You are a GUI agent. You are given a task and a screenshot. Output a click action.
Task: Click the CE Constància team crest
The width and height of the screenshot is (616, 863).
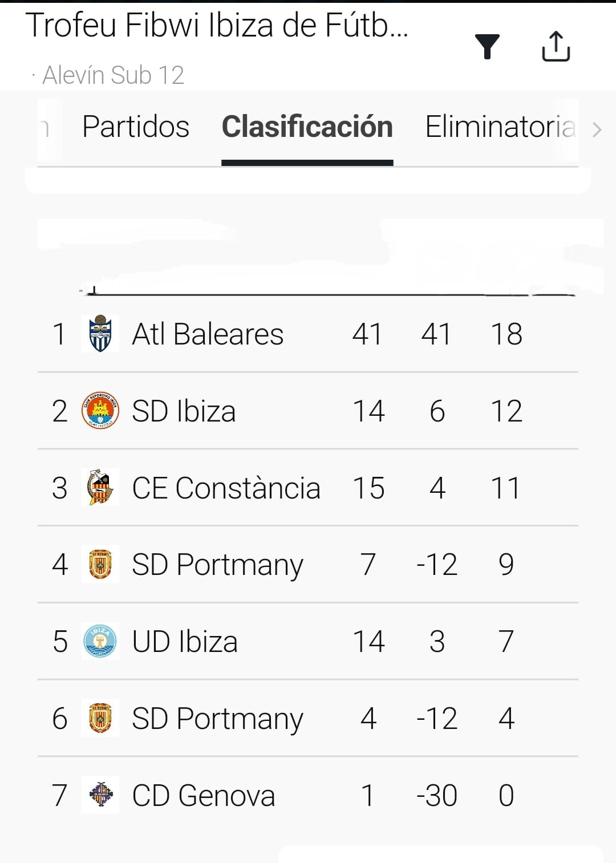(100, 488)
